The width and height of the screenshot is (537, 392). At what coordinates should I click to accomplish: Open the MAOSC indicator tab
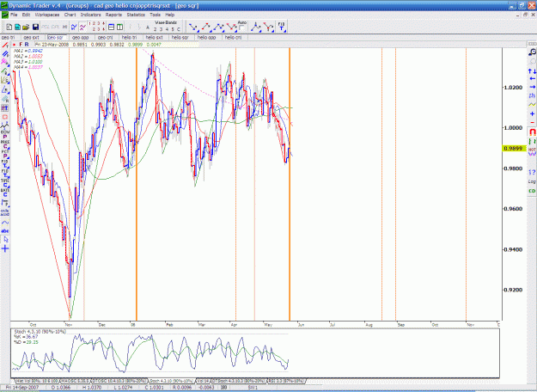click(x=76, y=381)
